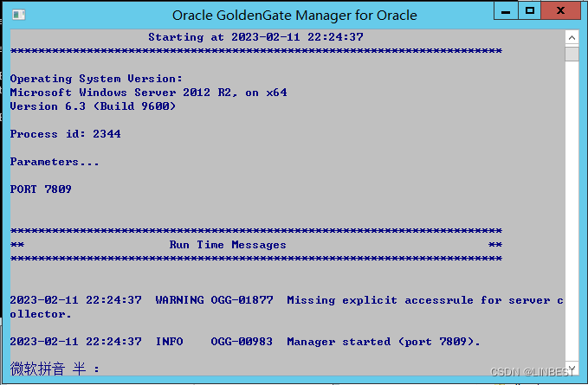This screenshot has width=588, height=385.
Task: Click the 'ollector.' wrapped line
Action: click(x=41, y=314)
